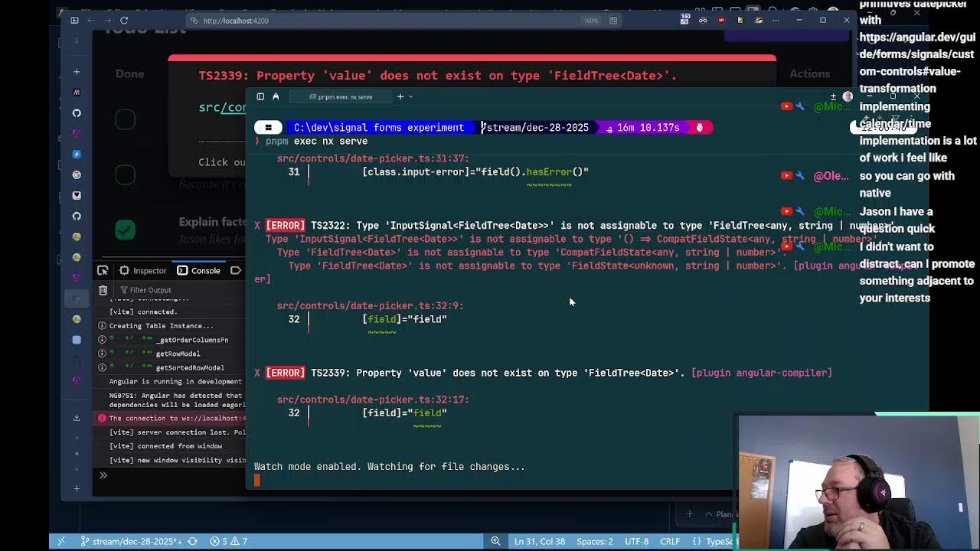Click the terminal icon beside the tab strip's left edge
Screen dimensions: 980x551
[x=276, y=96]
